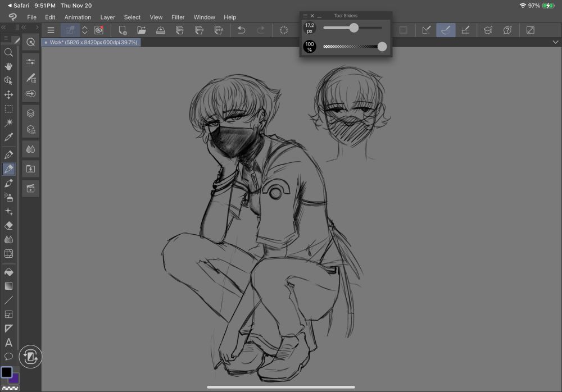Open the graduation cap tutorial icon
The image size is (562, 392).
(488, 30)
